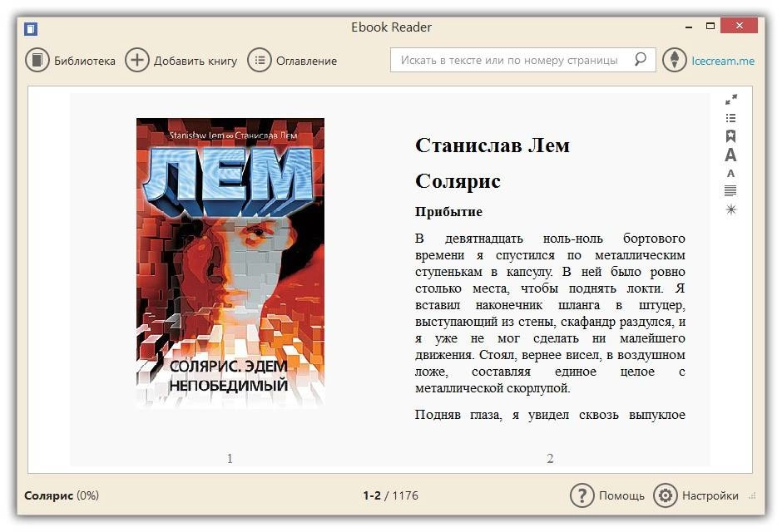Minimize the Ebook Reader window

(689, 27)
